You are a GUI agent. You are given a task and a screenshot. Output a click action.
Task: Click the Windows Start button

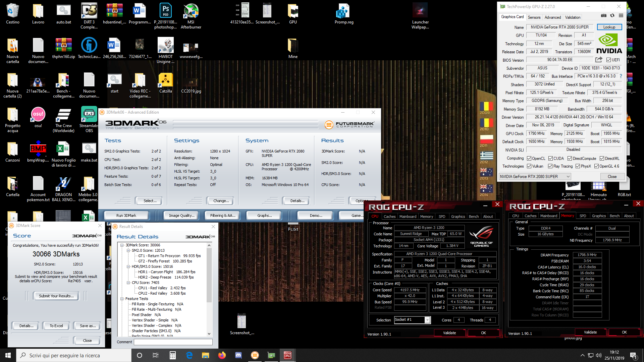pyautogui.click(x=8, y=355)
